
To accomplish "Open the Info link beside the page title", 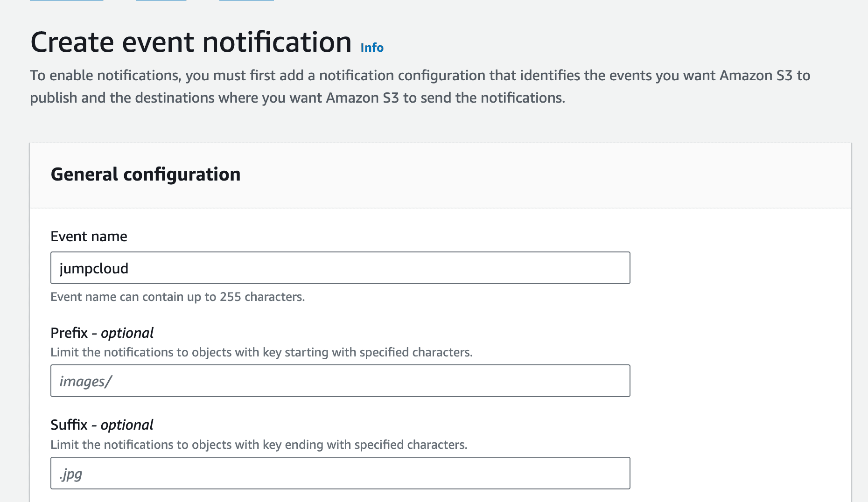I will 372,48.
